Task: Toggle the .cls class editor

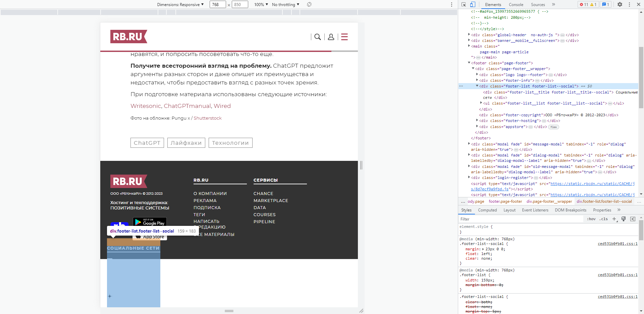Action: click(603, 219)
